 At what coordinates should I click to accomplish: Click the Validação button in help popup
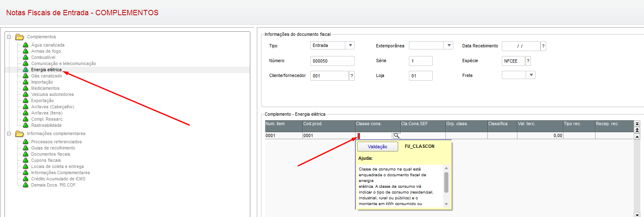378,147
